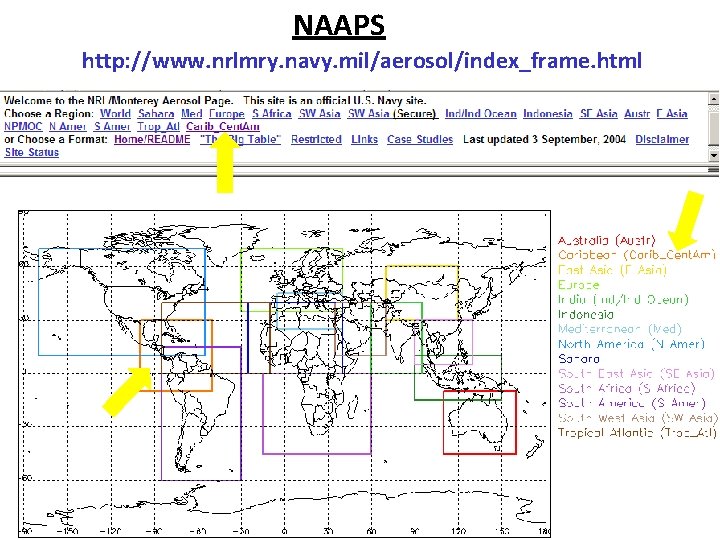Click the Mediterranean (Med) legend entry
The height and width of the screenshot is (540, 720).
pos(620,329)
